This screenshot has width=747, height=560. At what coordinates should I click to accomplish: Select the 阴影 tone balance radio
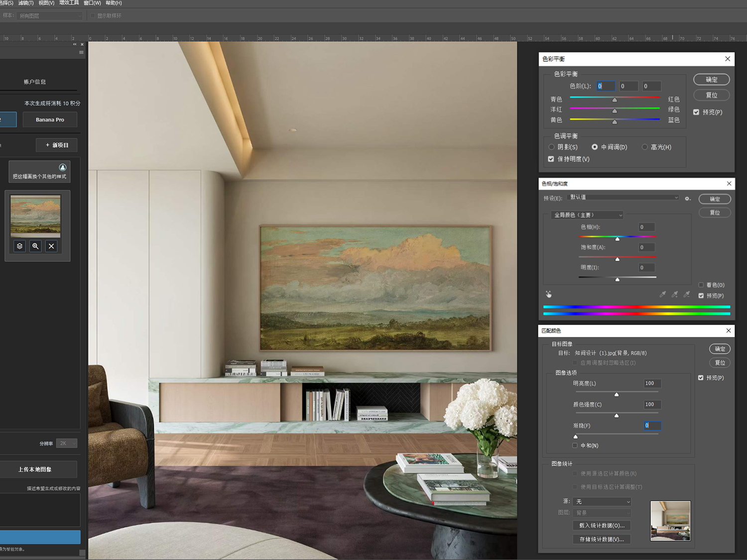pos(551,147)
